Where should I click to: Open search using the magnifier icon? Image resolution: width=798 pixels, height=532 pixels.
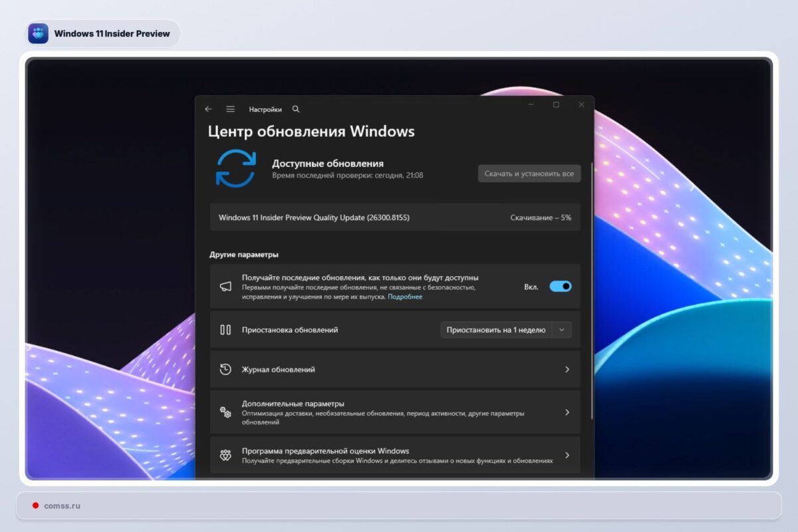click(x=295, y=108)
